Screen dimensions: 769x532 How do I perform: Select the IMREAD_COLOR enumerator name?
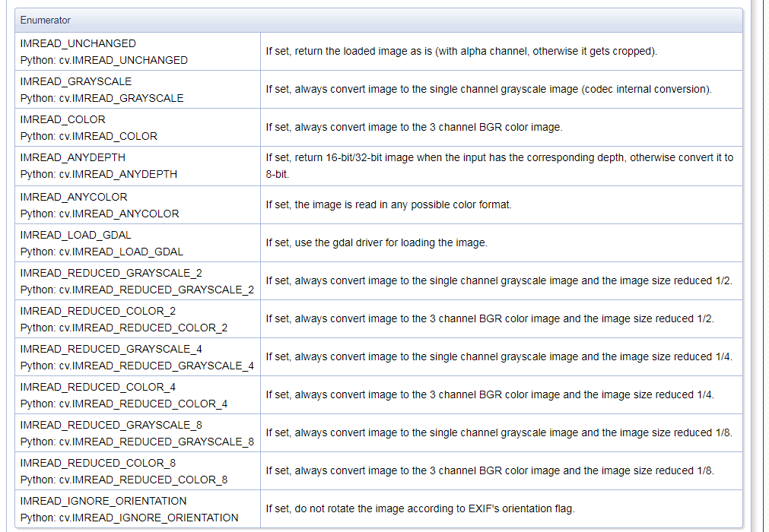63,119
